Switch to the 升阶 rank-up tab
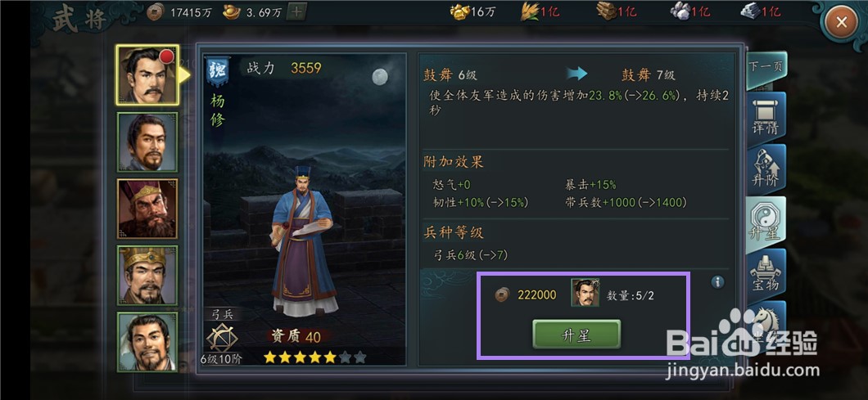 point(766,170)
